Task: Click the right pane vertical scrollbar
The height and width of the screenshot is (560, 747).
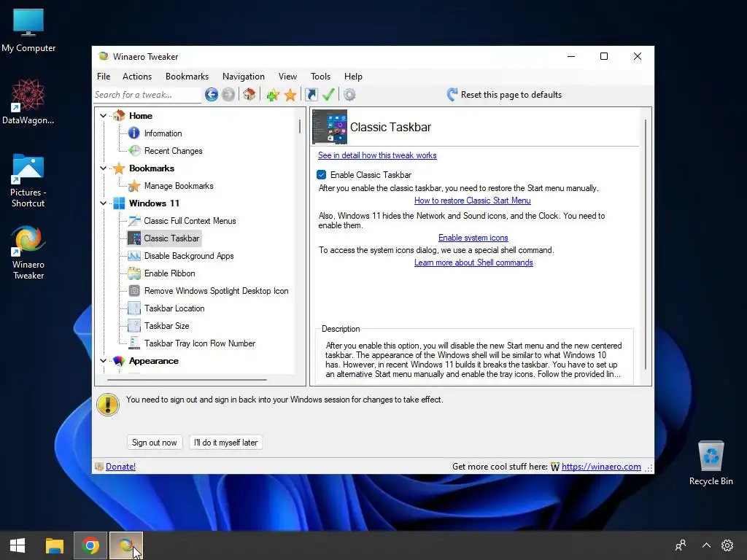Action: [646, 244]
